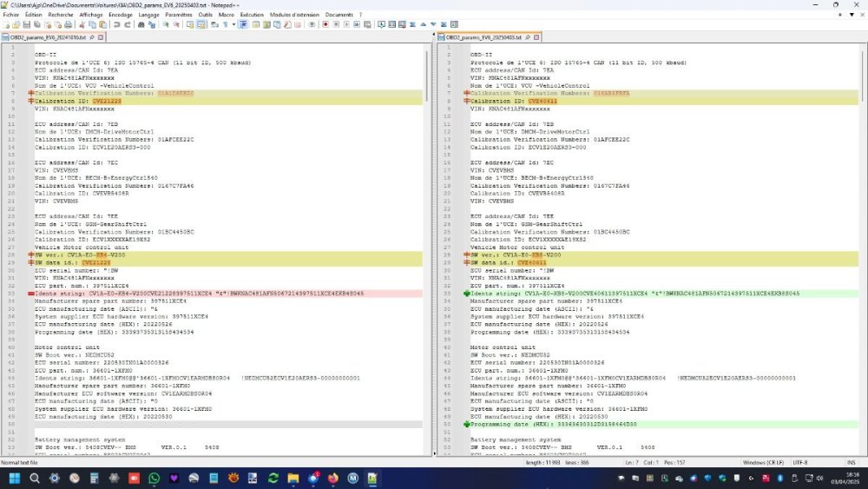Click the Windows Start button
The height and width of the screenshot is (489, 868).
click(14, 479)
